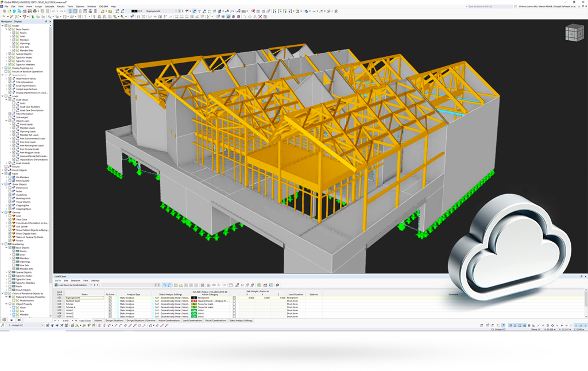588x371 pixels.
Task: Open the Settings menu in Load Cases
Action: pyautogui.click(x=95, y=281)
